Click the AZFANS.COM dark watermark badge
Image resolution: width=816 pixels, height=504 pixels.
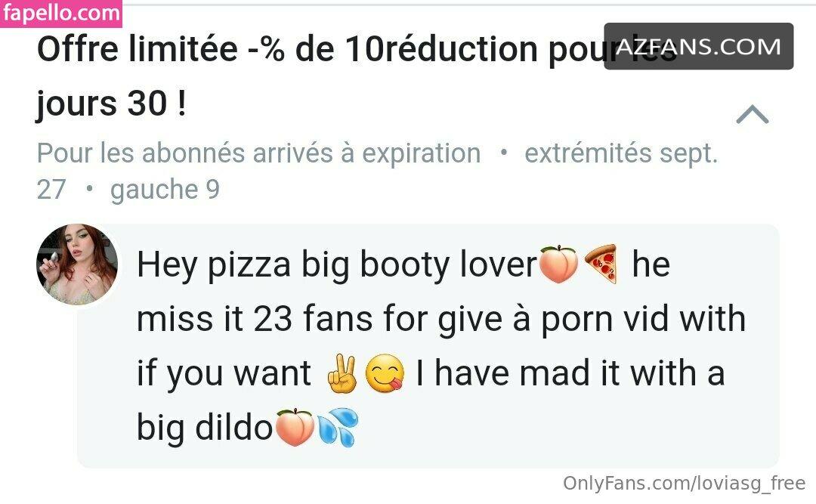[x=698, y=46]
